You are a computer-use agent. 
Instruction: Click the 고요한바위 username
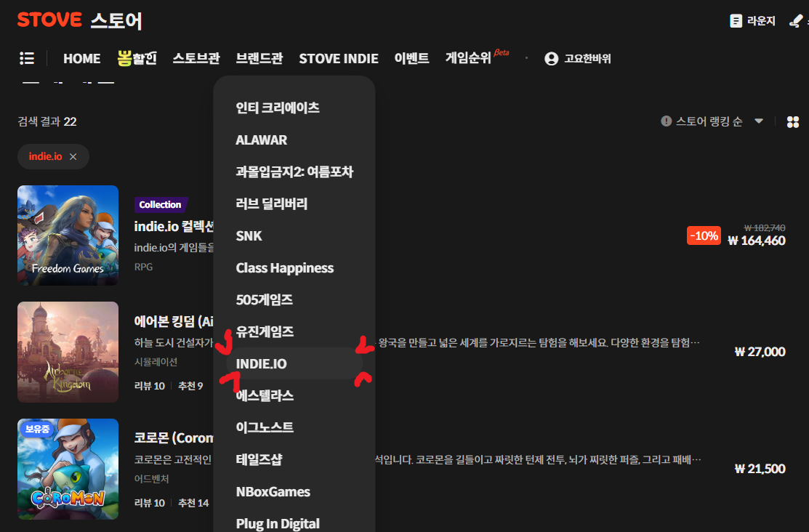(587, 59)
